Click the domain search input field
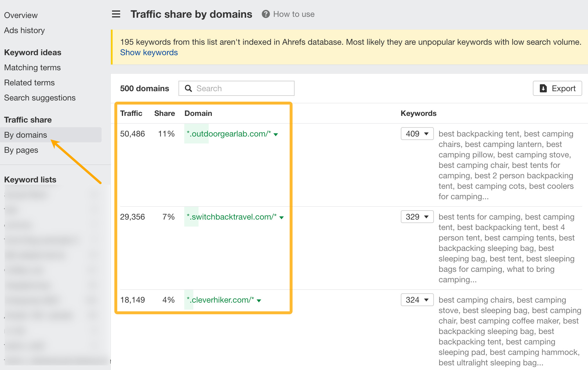Viewport: 588px width, 370px height. pyautogui.click(x=236, y=88)
